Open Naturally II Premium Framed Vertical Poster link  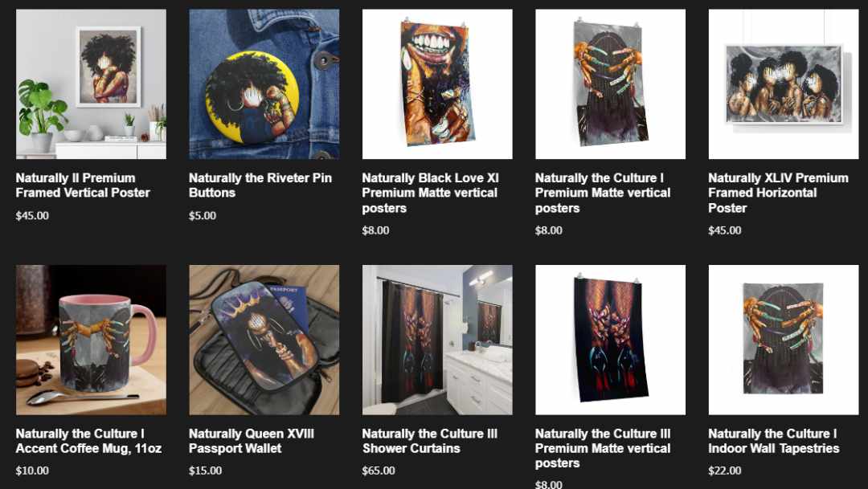[x=83, y=185]
